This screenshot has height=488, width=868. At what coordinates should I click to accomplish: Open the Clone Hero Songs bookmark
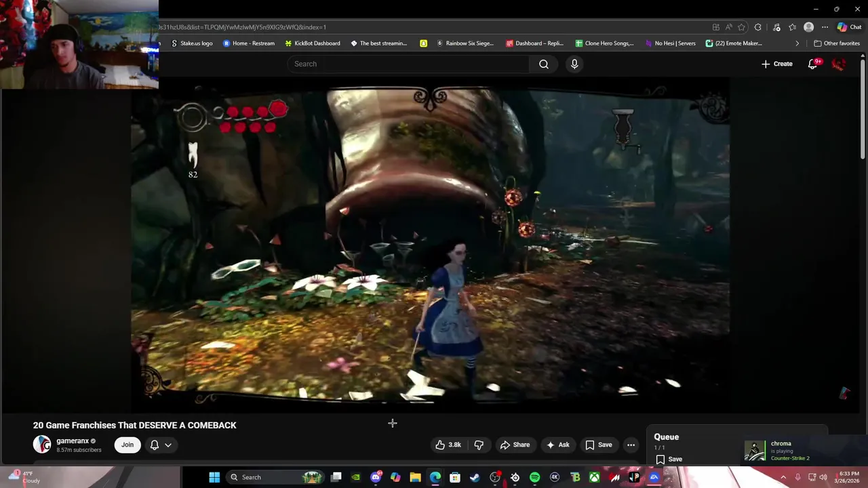(604, 43)
